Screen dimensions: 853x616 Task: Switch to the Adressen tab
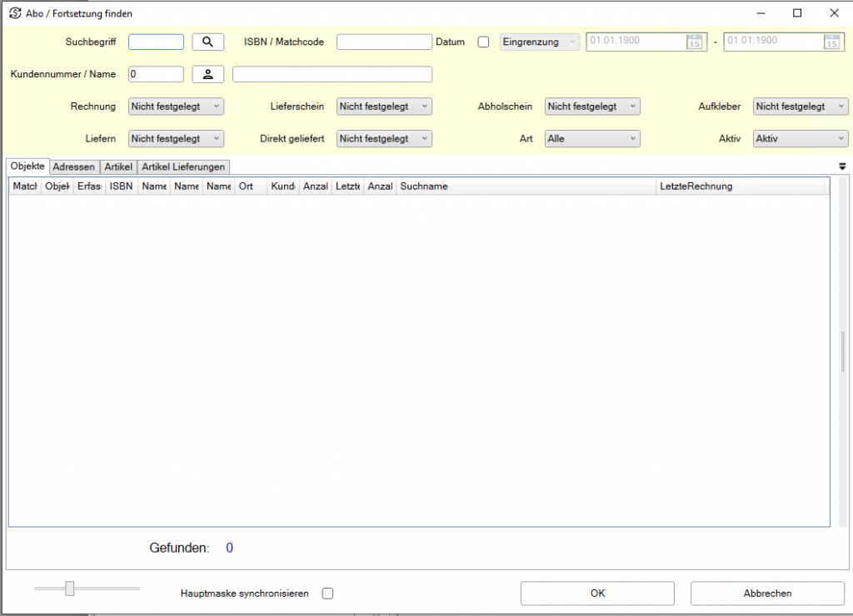coord(74,167)
